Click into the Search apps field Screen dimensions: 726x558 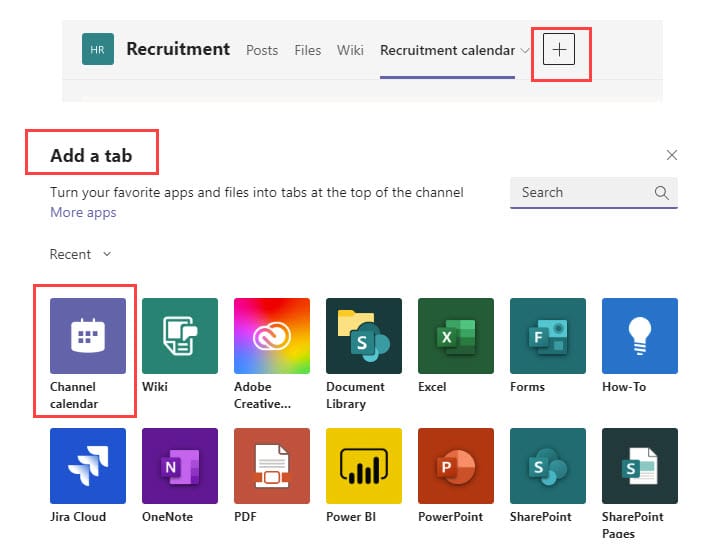pyautogui.click(x=580, y=192)
